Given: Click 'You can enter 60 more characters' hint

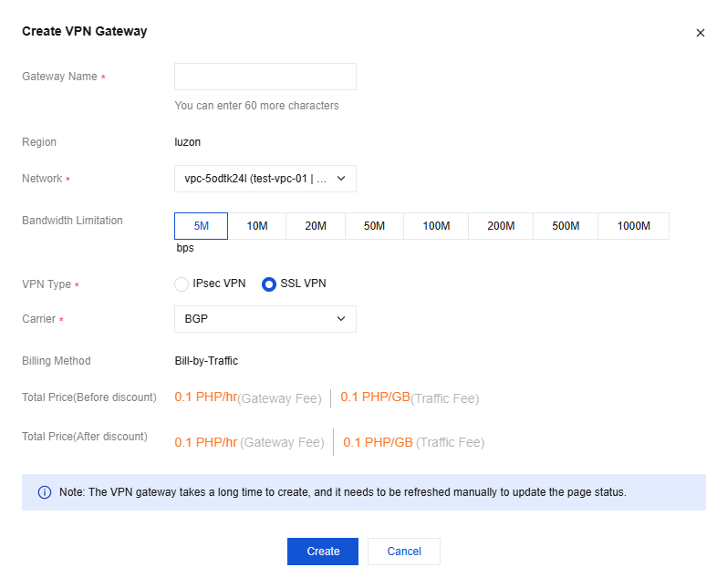Looking at the screenshot, I should pyautogui.click(x=256, y=106).
